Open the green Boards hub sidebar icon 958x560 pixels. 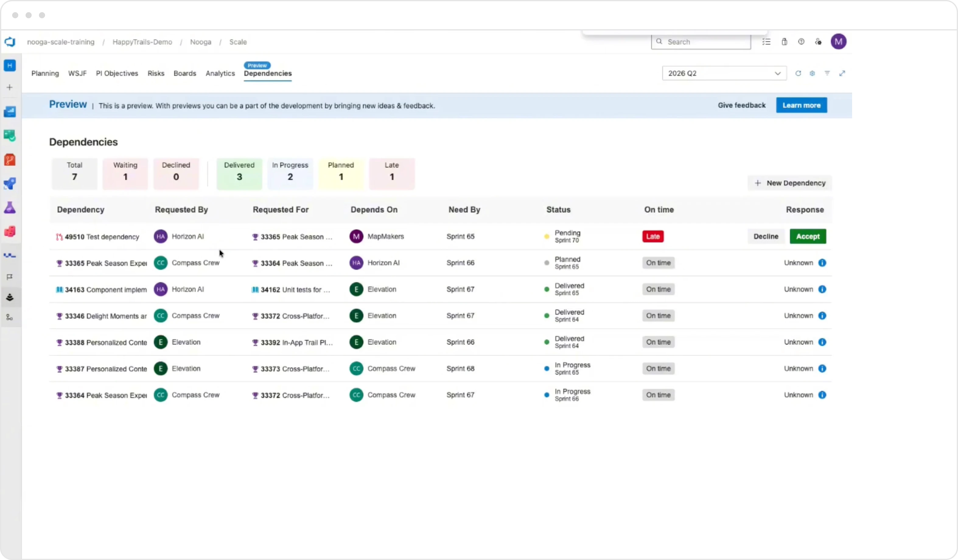pos(9,136)
